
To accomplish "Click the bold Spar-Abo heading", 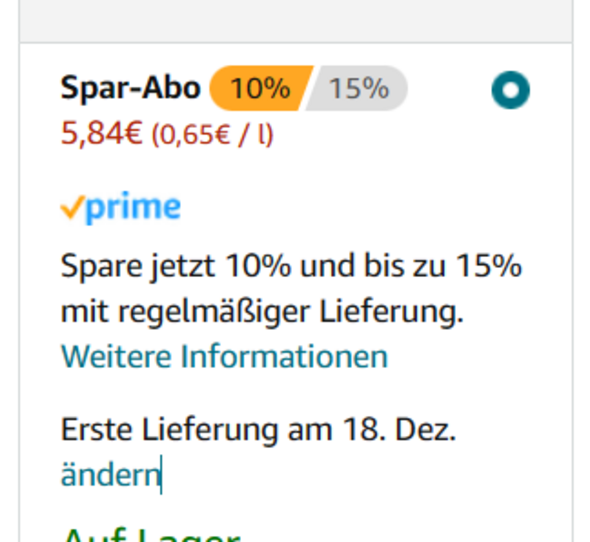I will point(130,88).
